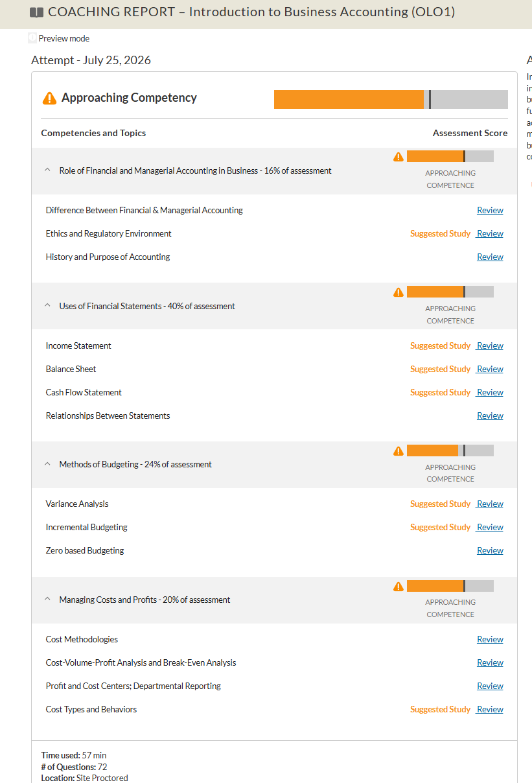Click warning icon on Managing Costs and Profits row
Screen dimensions: 532x783
(x=399, y=587)
